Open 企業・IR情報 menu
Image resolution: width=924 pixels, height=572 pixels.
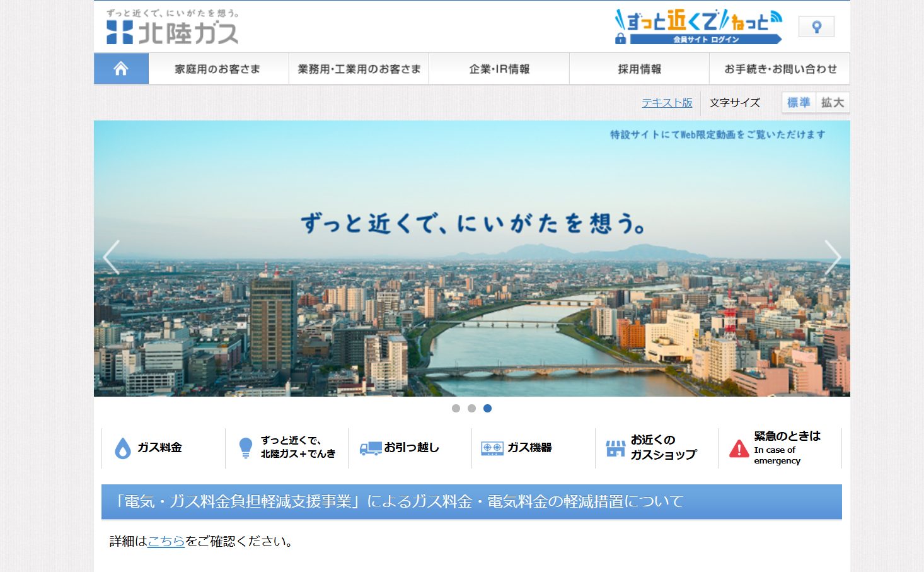pyautogui.click(x=499, y=69)
